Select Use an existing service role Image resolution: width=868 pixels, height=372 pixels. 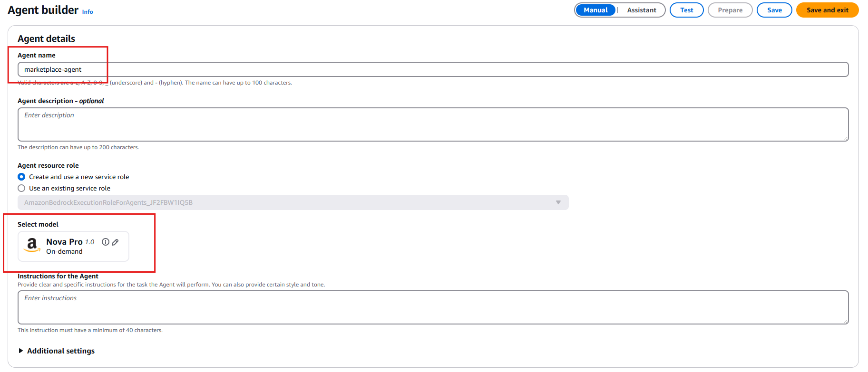[x=21, y=188]
